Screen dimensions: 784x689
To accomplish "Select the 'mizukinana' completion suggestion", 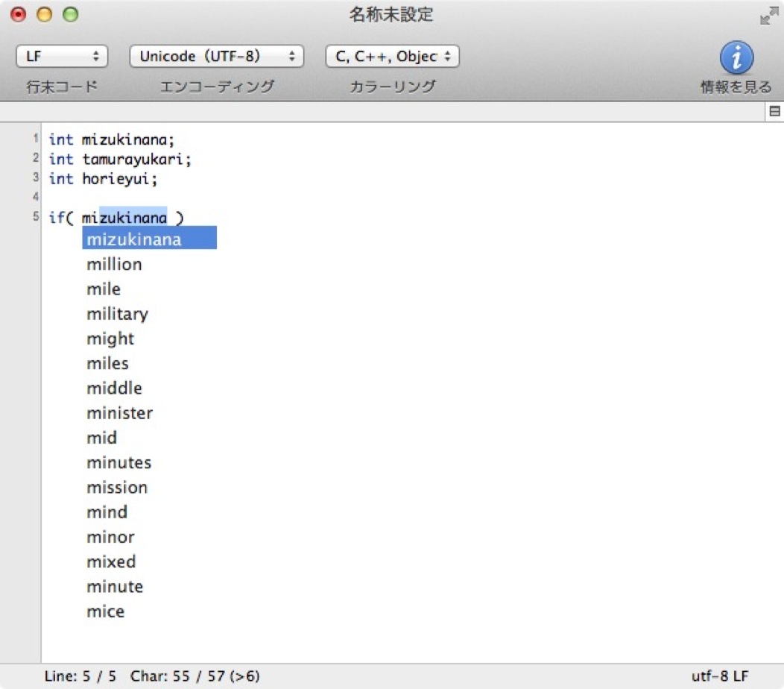I will click(x=150, y=238).
